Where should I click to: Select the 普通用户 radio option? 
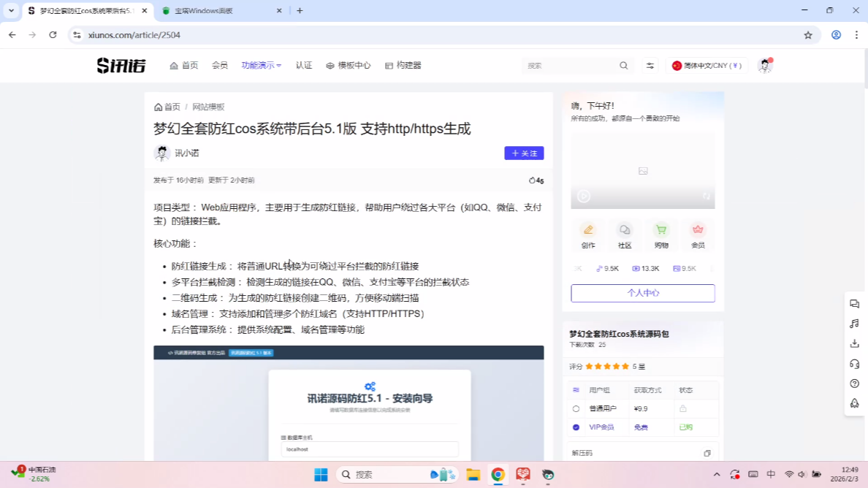coord(576,409)
